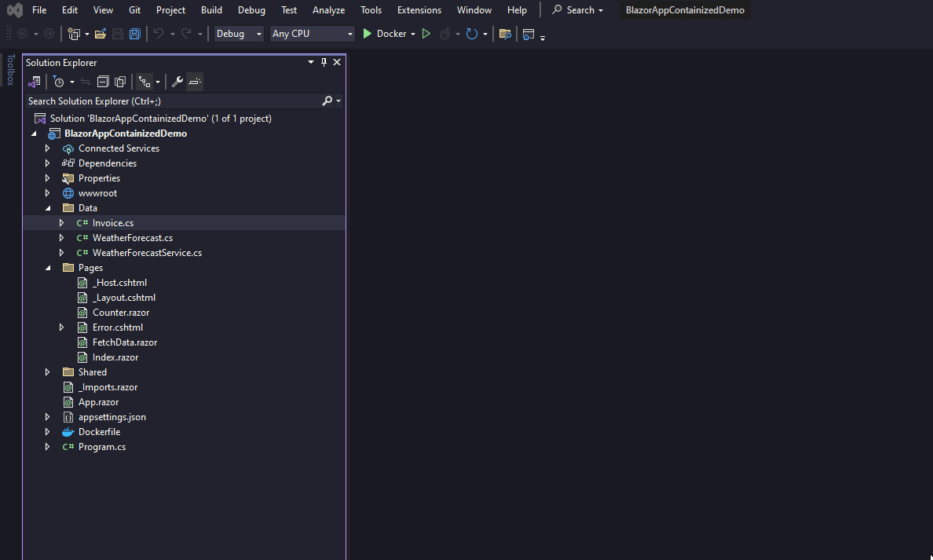Image resolution: width=933 pixels, height=560 pixels.
Task: Click the Restart circular arrow icon
Action: (472, 34)
